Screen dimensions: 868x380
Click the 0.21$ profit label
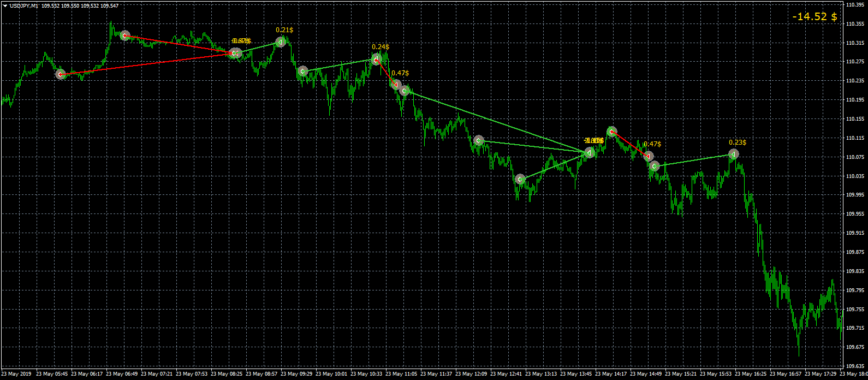coord(284,30)
